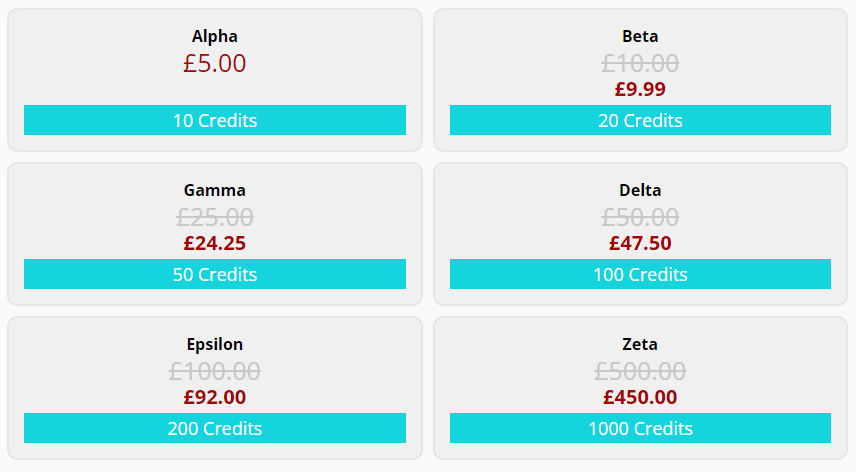
Task: Open the Gamma package title
Action: (215, 190)
